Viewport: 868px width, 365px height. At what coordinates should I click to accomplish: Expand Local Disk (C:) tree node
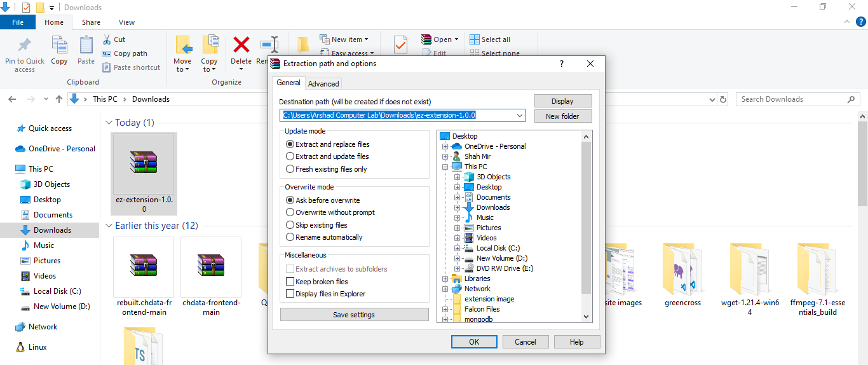(458, 248)
